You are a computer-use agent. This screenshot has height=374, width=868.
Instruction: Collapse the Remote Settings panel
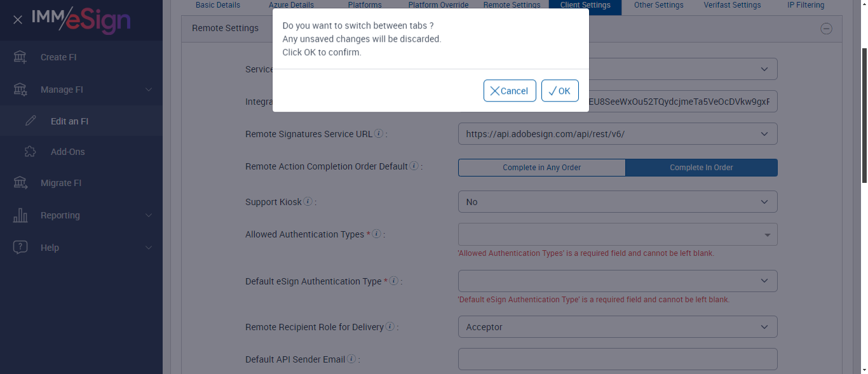(826, 28)
